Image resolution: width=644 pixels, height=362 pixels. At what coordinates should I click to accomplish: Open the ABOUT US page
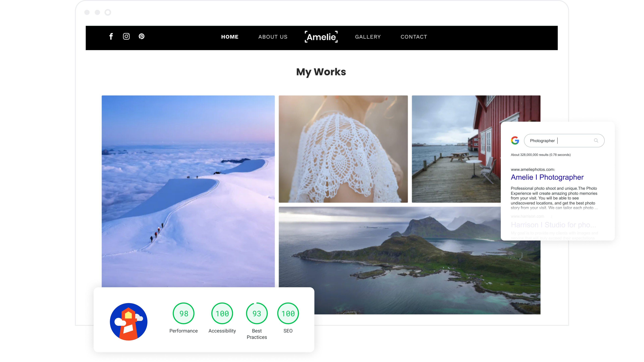(273, 37)
